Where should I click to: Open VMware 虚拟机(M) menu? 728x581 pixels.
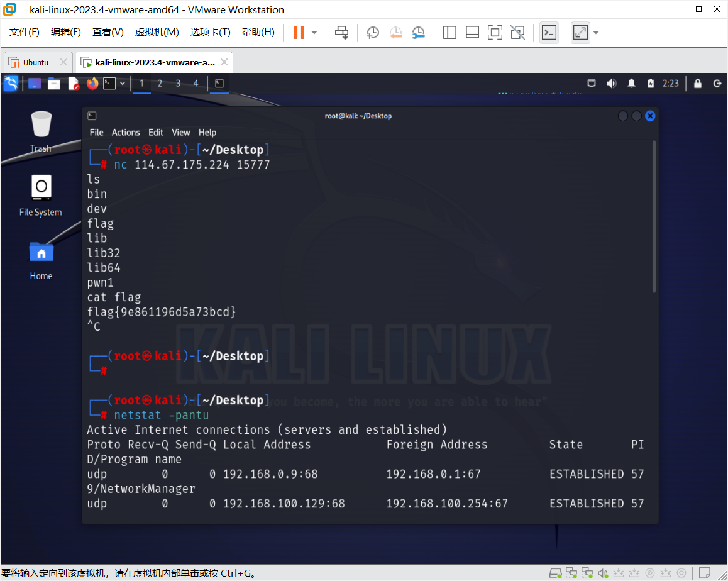click(157, 32)
